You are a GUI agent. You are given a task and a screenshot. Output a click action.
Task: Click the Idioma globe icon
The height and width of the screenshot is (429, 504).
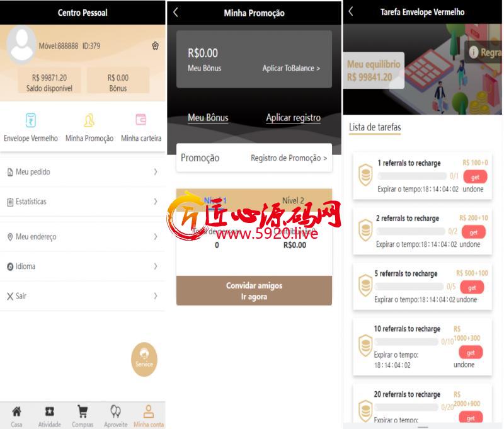tap(10, 266)
